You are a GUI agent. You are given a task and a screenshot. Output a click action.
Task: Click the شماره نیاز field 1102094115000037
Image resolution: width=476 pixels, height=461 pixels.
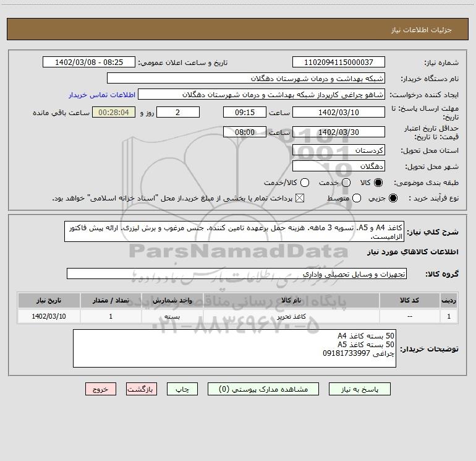point(339,62)
